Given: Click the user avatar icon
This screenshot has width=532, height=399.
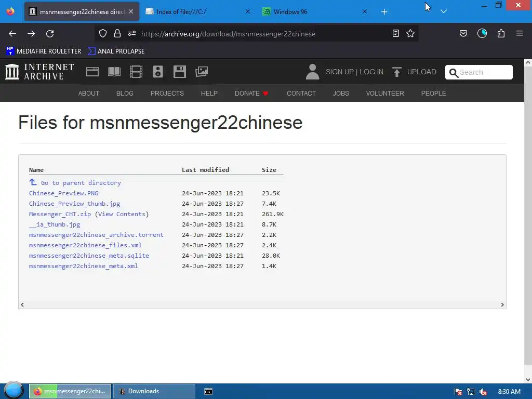Looking at the screenshot, I should pos(312,72).
